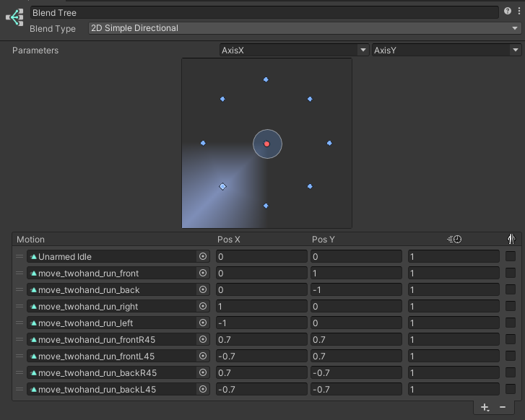Click the Blend Tree icon at top left
Image resolution: width=525 pixels, height=420 pixels.
point(15,17)
